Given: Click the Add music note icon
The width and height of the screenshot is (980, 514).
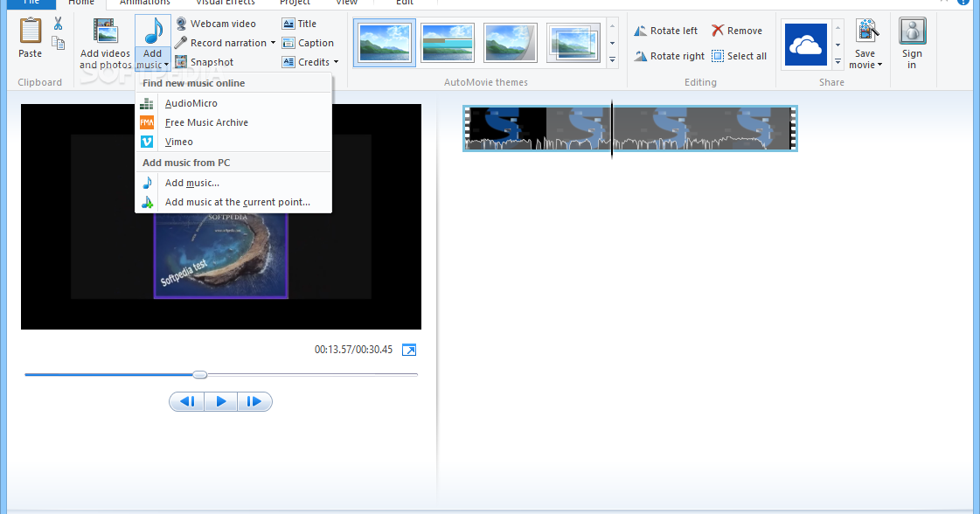Looking at the screenshot, I should (153, 31).
